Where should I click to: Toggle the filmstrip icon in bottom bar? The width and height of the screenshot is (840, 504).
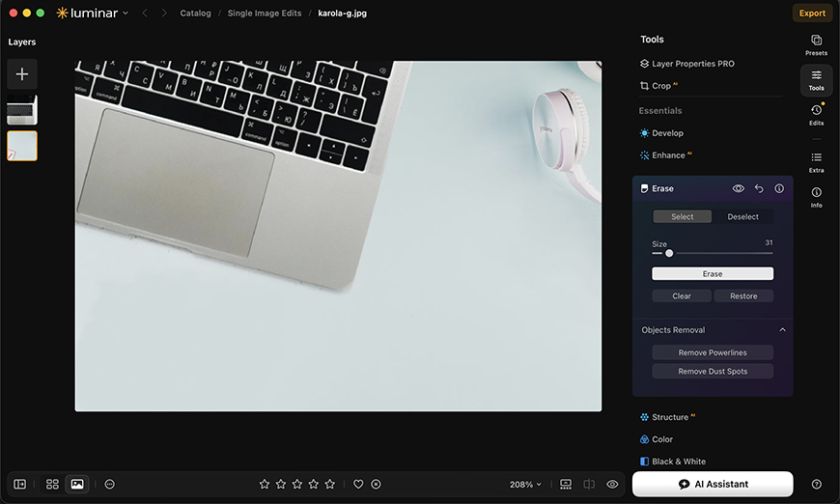point(566,484)
